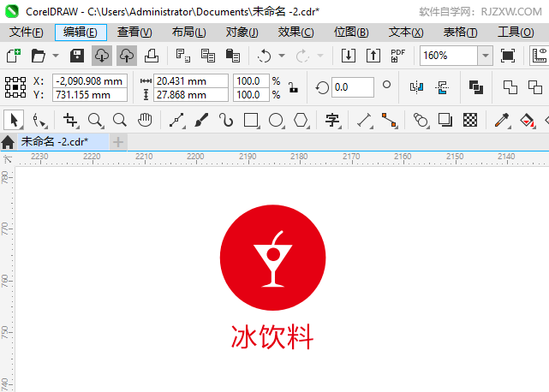Click the X position field
Screen dimensions: 549x392
90,80
